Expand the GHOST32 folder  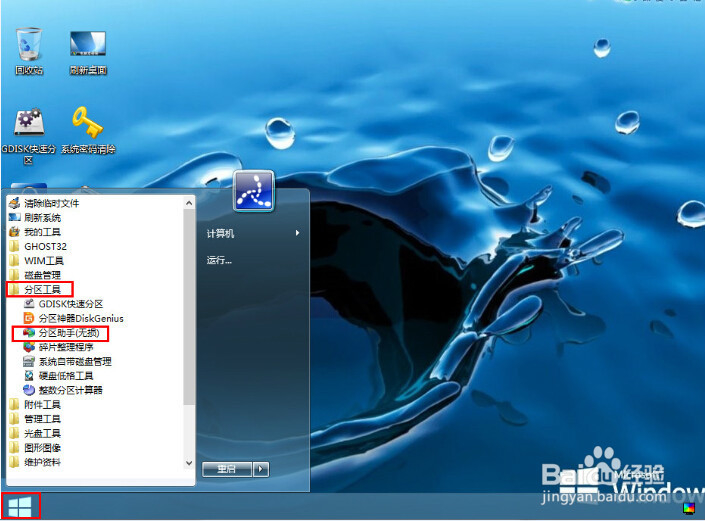click(x=38, y=246)
